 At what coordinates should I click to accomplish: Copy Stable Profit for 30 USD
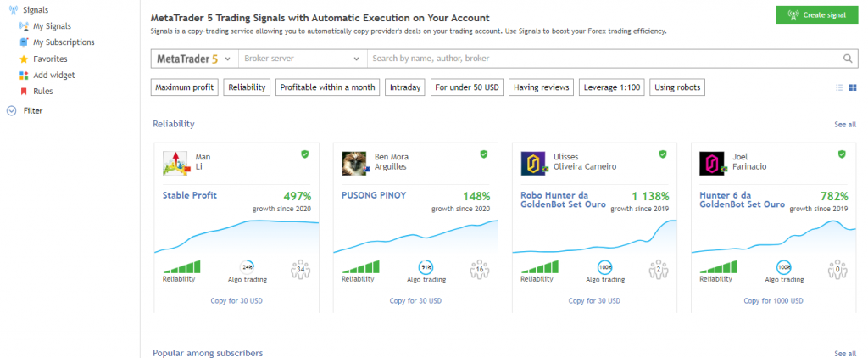[x=236, y=301]
